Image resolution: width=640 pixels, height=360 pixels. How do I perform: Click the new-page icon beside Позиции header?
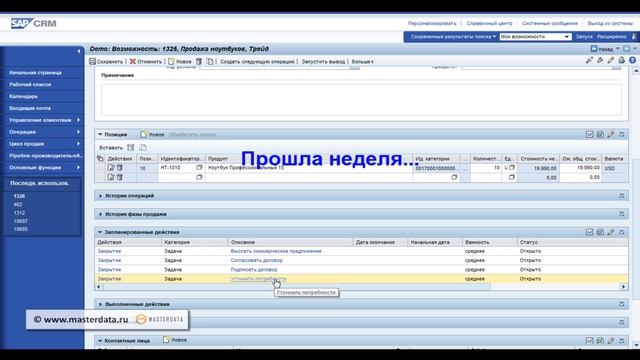click(143, 134)
